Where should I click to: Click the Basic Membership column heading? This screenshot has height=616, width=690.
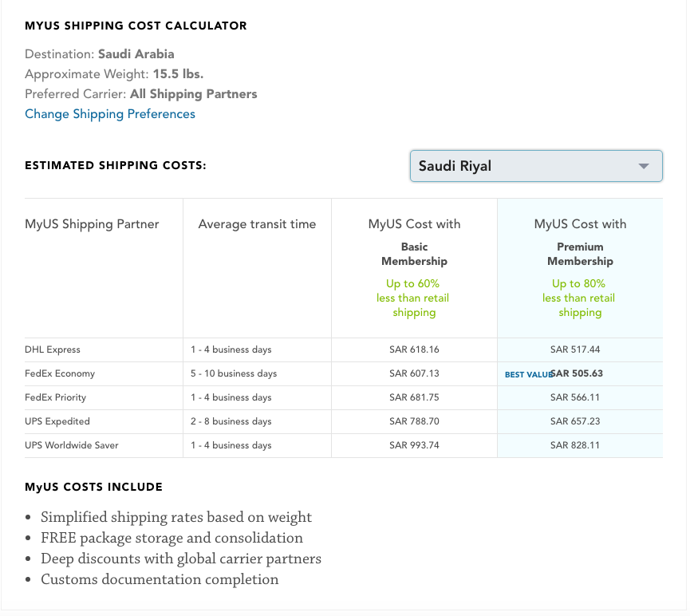[414, 254]
